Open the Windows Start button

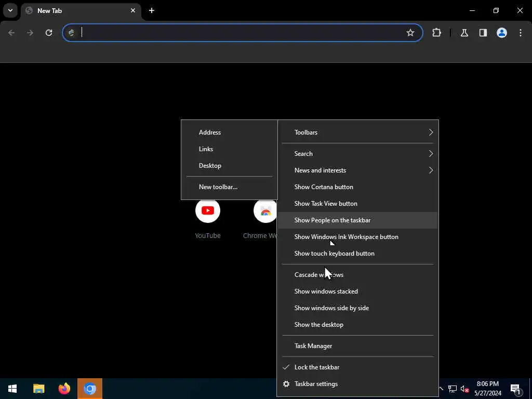click(x=12, y=389)
